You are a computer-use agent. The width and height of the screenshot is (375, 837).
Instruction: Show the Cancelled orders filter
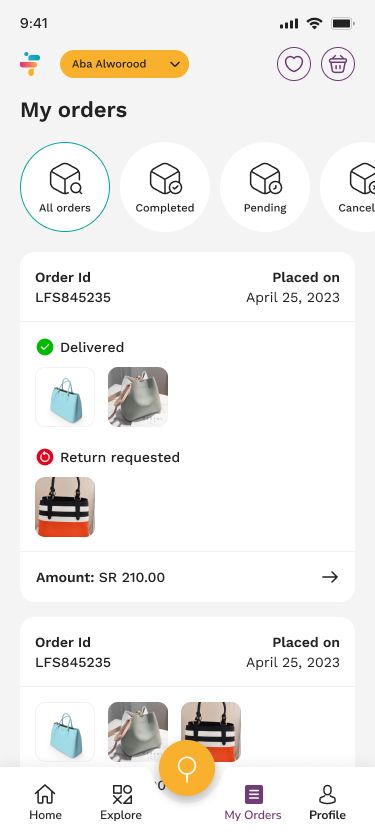348,187
